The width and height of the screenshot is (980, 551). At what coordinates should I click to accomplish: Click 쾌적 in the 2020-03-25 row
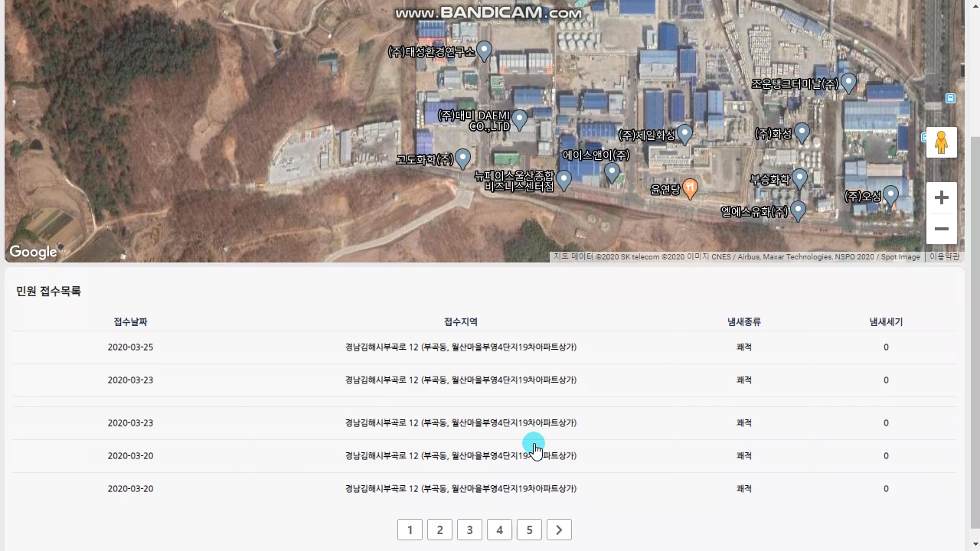(x=743, y=347)
